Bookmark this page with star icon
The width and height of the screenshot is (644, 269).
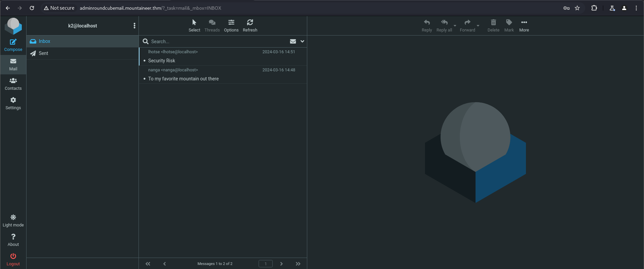click(577, 8)
